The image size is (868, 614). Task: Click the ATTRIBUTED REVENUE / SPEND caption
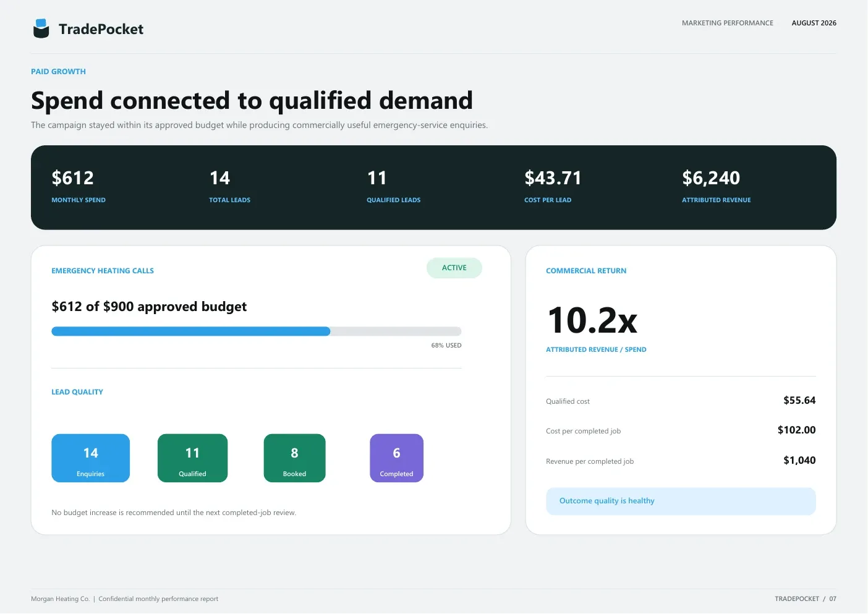pyautogui.click(x=596, y=349)
